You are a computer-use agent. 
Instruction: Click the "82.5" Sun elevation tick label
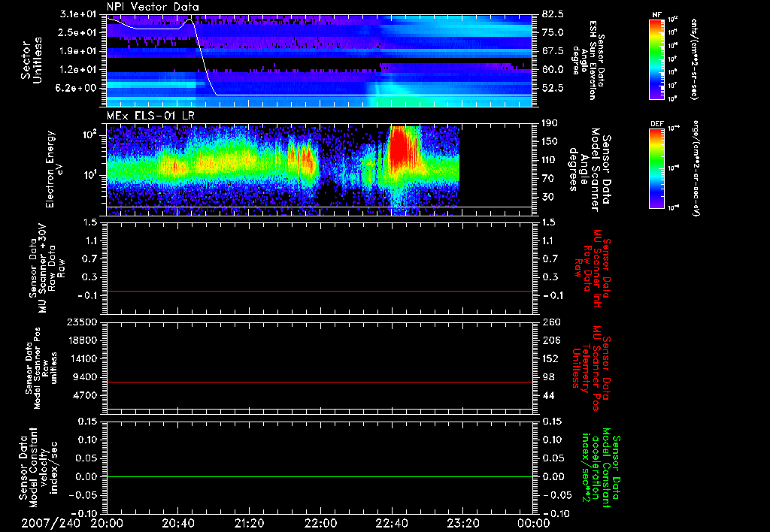tap(553, 14)
